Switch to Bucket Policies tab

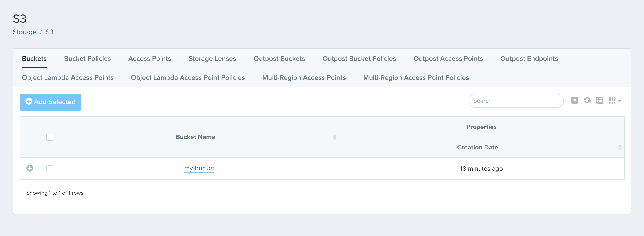(87, 59)
